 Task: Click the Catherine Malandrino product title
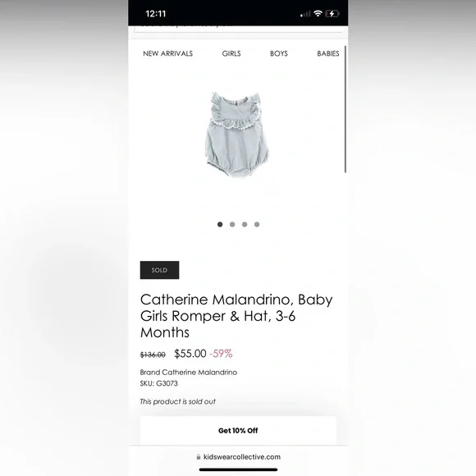tap(236, 316)
